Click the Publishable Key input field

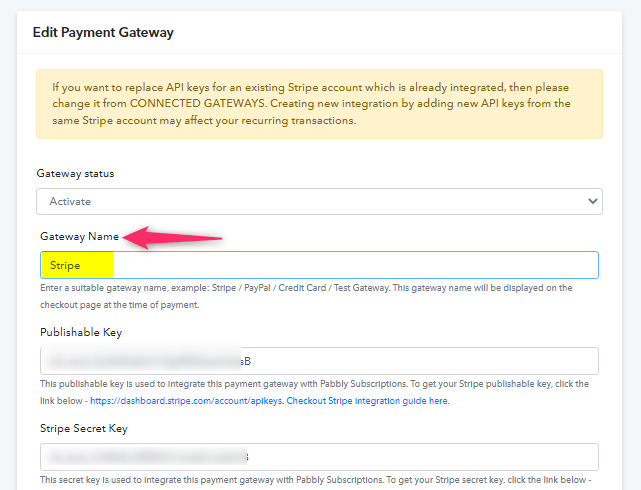point(319,361)
